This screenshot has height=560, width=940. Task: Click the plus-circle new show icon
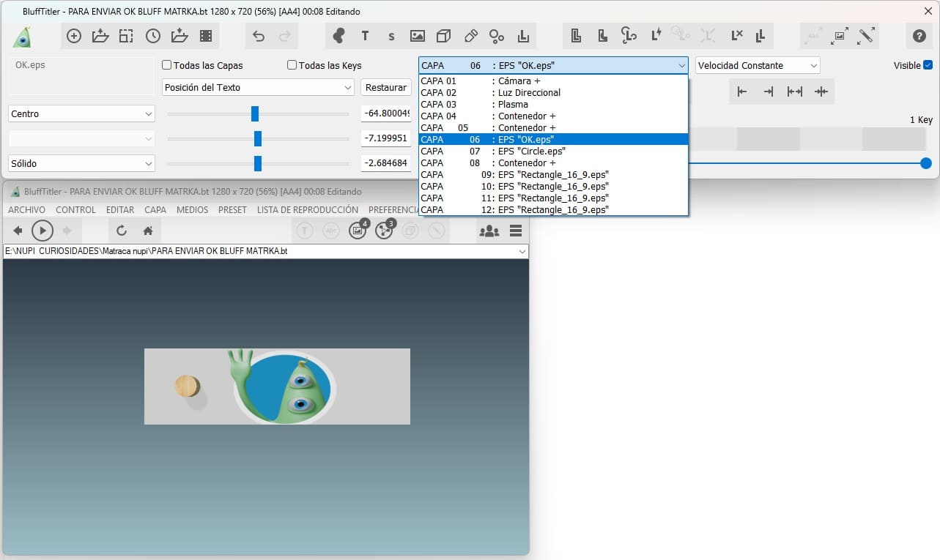[x=73, y=36]
